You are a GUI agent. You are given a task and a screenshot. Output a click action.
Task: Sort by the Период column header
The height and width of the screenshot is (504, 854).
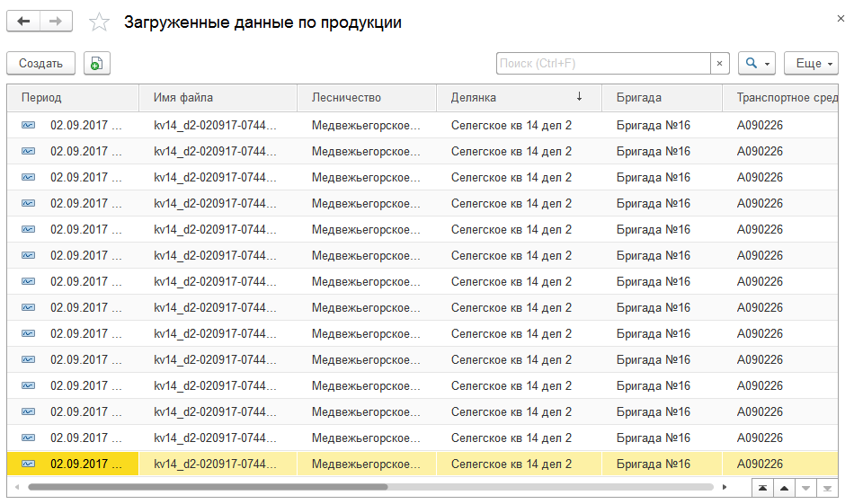tap(73, 98)
